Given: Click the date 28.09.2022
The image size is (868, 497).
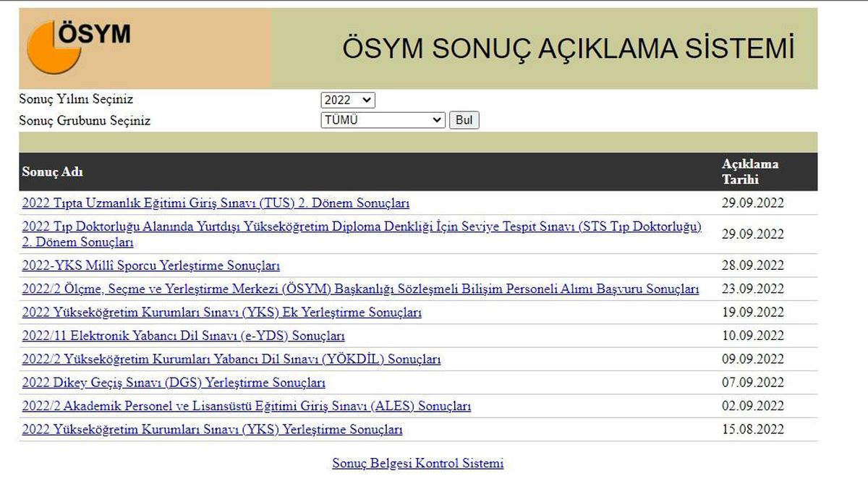Looking at the screenshot, I should click(753, 266).
